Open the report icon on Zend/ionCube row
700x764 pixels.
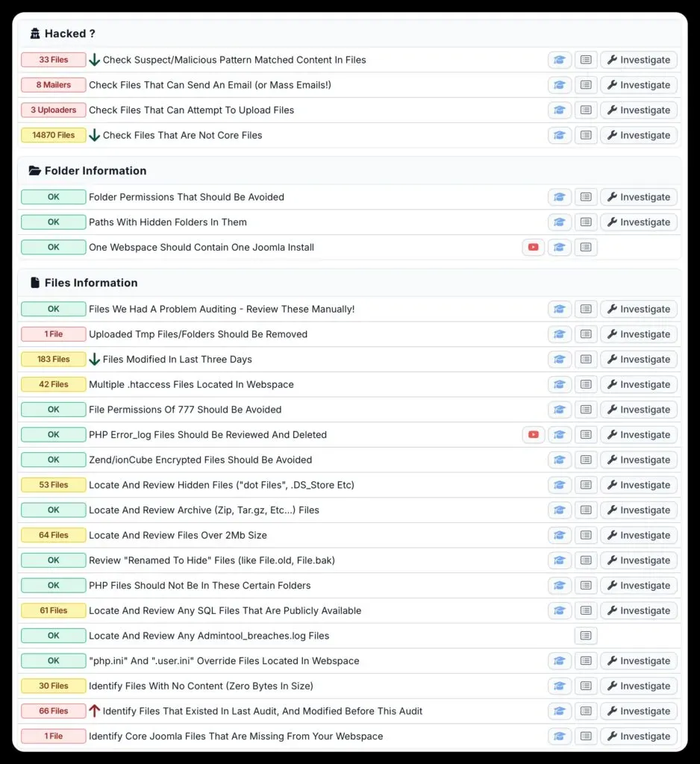(586, 460)
